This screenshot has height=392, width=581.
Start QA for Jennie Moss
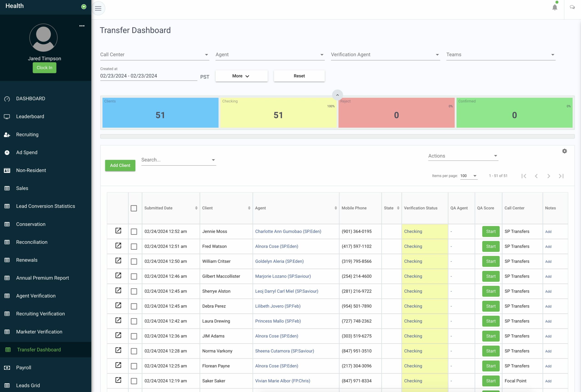click(491, 232)
